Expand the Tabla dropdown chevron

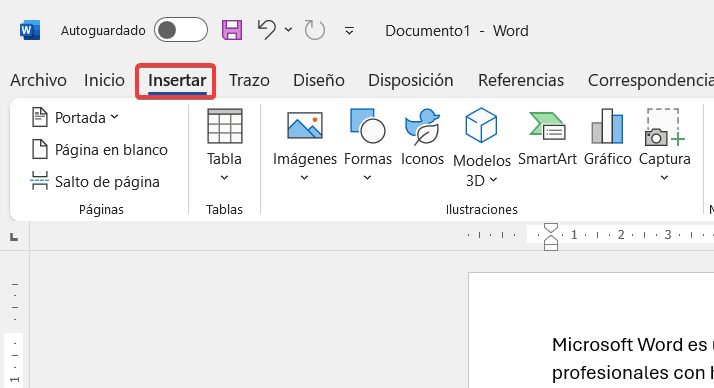[224, 178]
